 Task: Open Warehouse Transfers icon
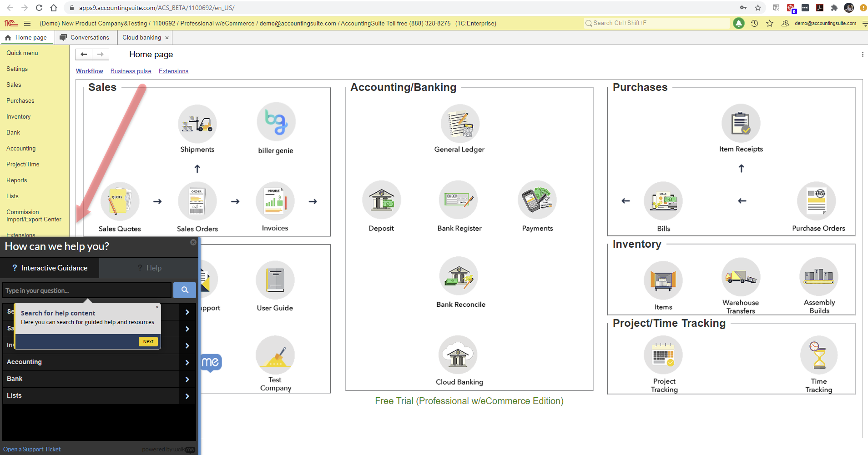[741, 277]
